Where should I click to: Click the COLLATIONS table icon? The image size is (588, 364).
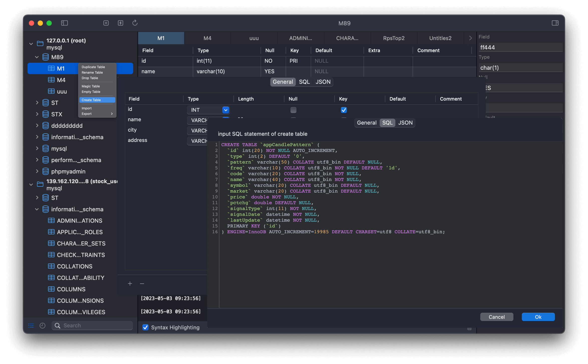(x=51, y=266)
